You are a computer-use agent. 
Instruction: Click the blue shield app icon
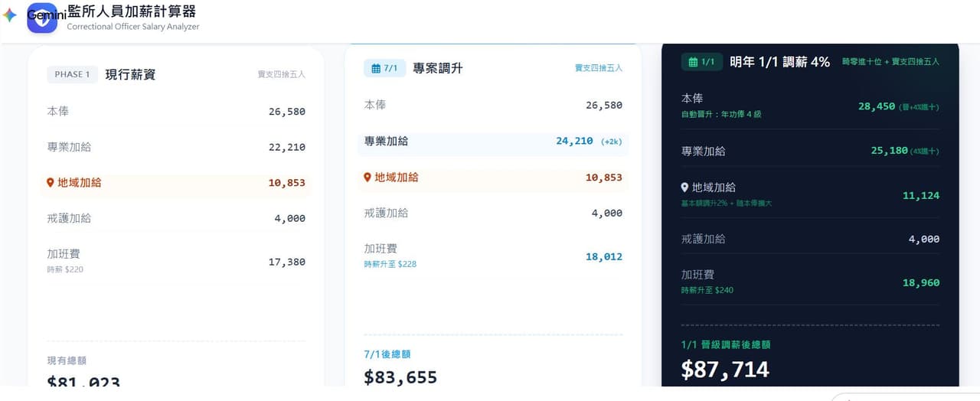(x=42, y=18)
